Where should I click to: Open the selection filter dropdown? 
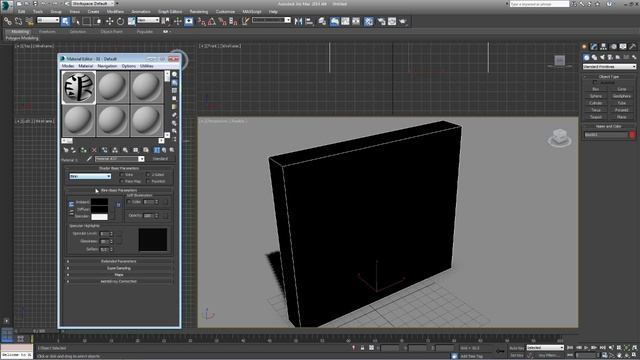pyautogui.click(x=48, y=20)
